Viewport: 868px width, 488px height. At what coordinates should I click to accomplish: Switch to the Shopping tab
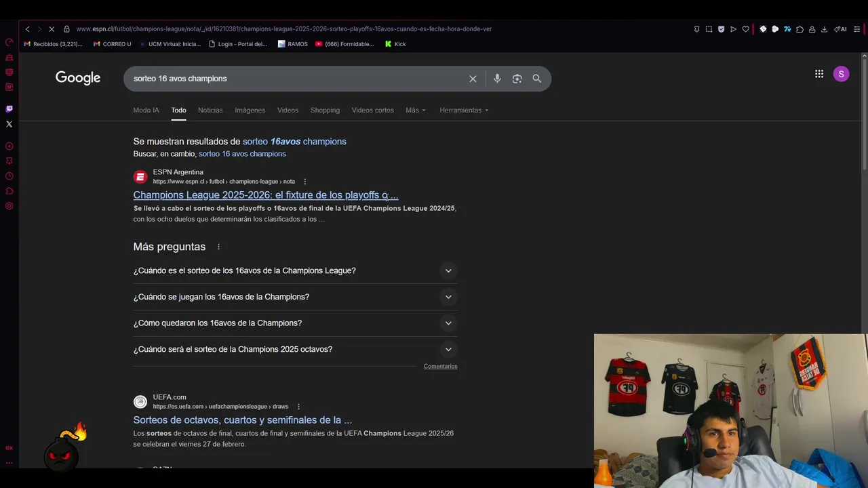[325, 110]
